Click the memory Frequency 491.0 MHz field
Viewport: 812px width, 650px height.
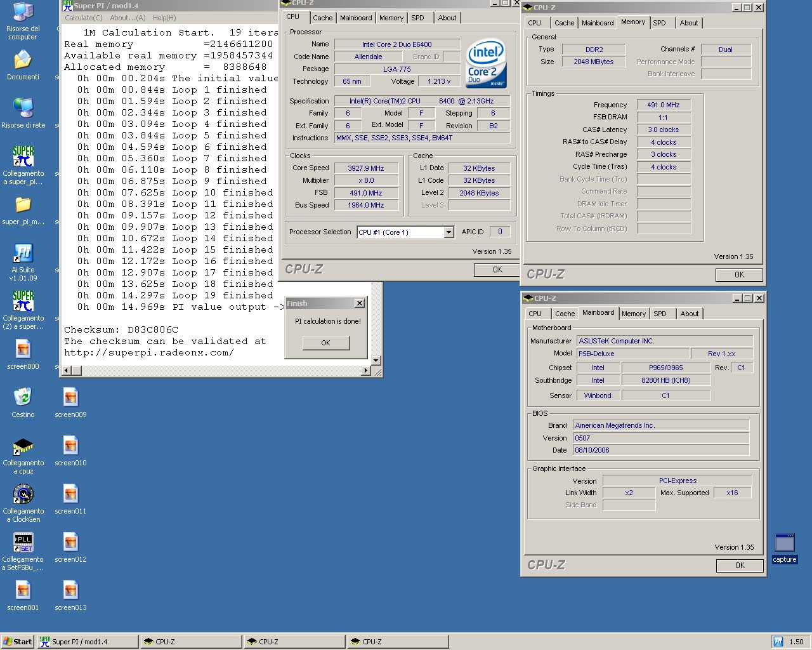(x=664, y=105)
